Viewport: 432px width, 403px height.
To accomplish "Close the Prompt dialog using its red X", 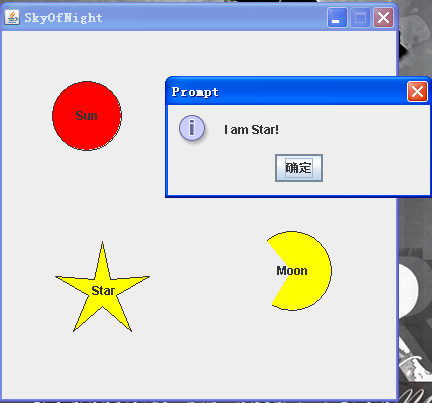I will [417, 91].
